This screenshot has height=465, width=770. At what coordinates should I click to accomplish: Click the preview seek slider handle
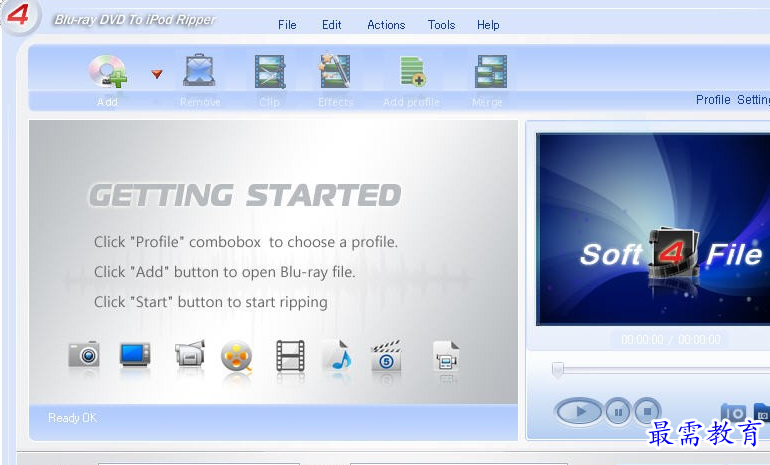(557, 370)
